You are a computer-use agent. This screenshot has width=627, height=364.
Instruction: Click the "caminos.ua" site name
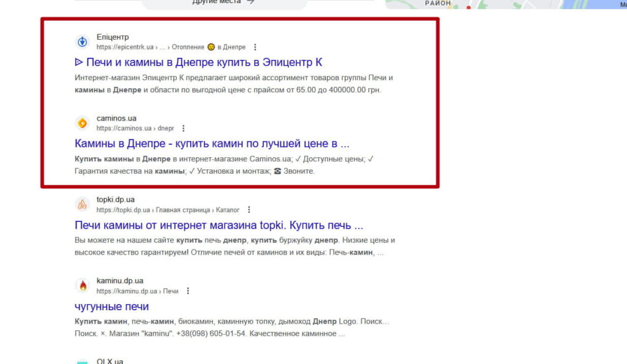(x=116, y=118)
